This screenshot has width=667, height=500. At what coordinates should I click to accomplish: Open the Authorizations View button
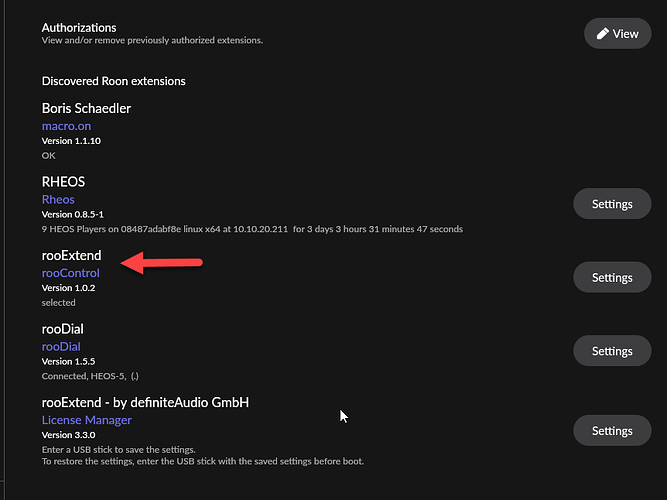pyautogui.click(x=618, y=33)
